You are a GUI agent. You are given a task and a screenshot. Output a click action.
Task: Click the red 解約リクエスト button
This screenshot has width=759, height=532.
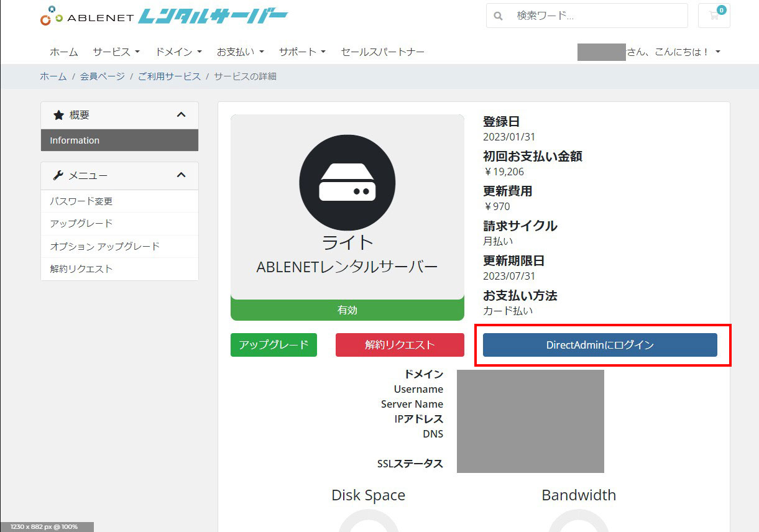400,345
